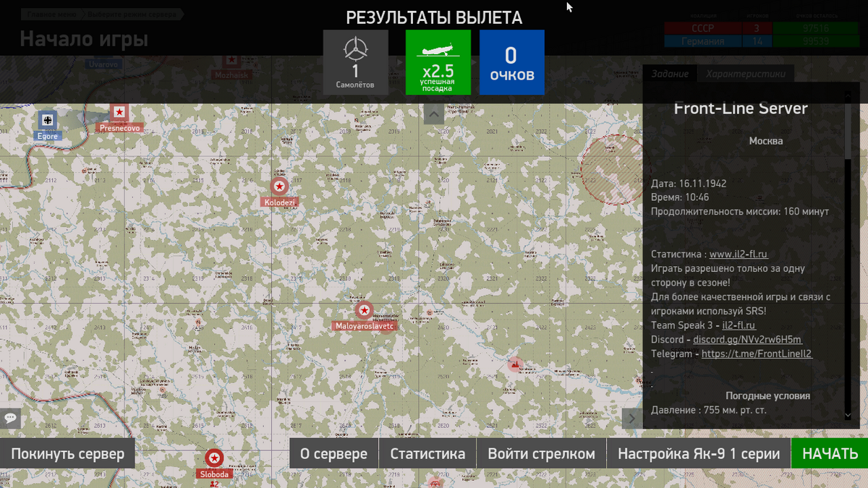Click the briefing panel scroll-down arrow
This screenshot has width=868, height=488.
coord(848,415)
